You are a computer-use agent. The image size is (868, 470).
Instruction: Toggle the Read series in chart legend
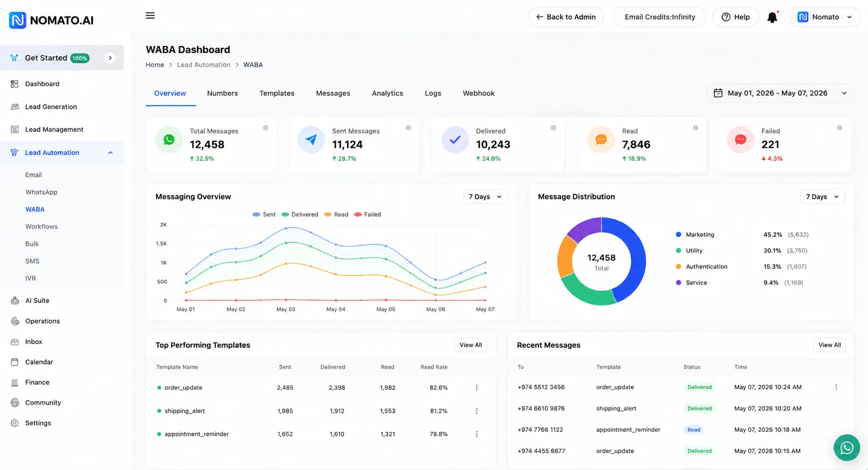[x=336, y=215]
